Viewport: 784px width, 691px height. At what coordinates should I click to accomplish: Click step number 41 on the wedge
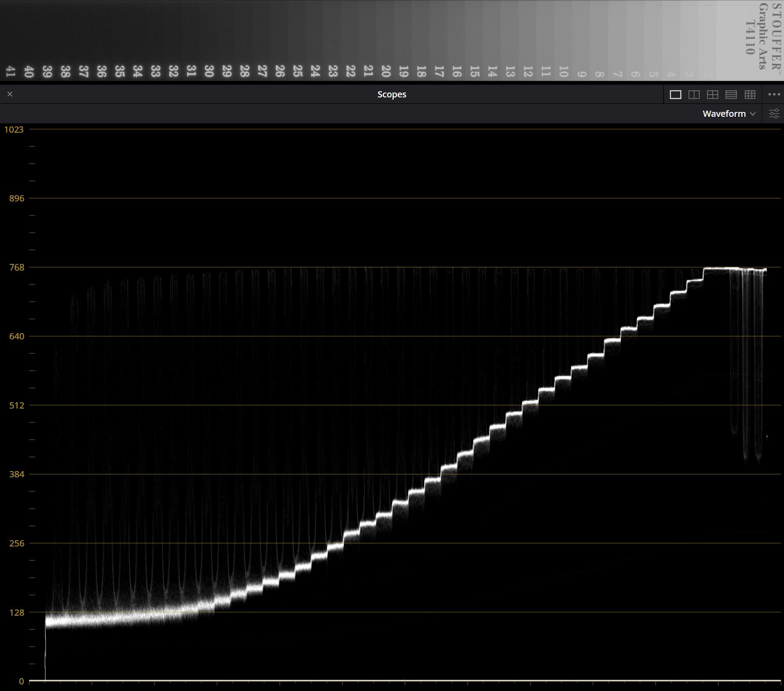[11, 71]
